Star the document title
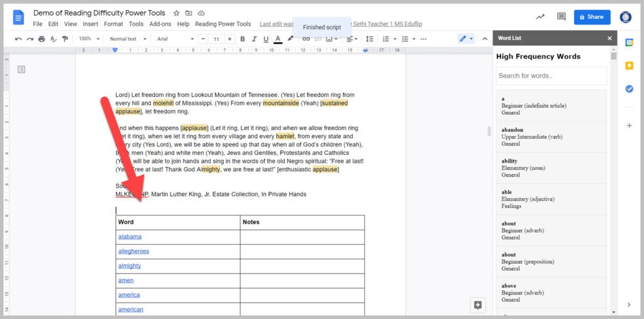The image size is (644, 319). 176,13
